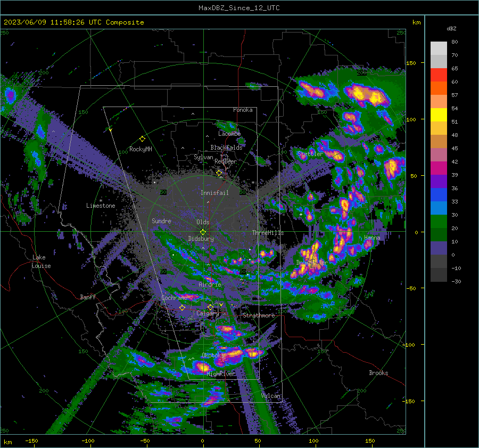This screenshot has height=448, width=479.
Task: Select the slate 0–10 dBZ legend swatch
Action: coord(439,248)
